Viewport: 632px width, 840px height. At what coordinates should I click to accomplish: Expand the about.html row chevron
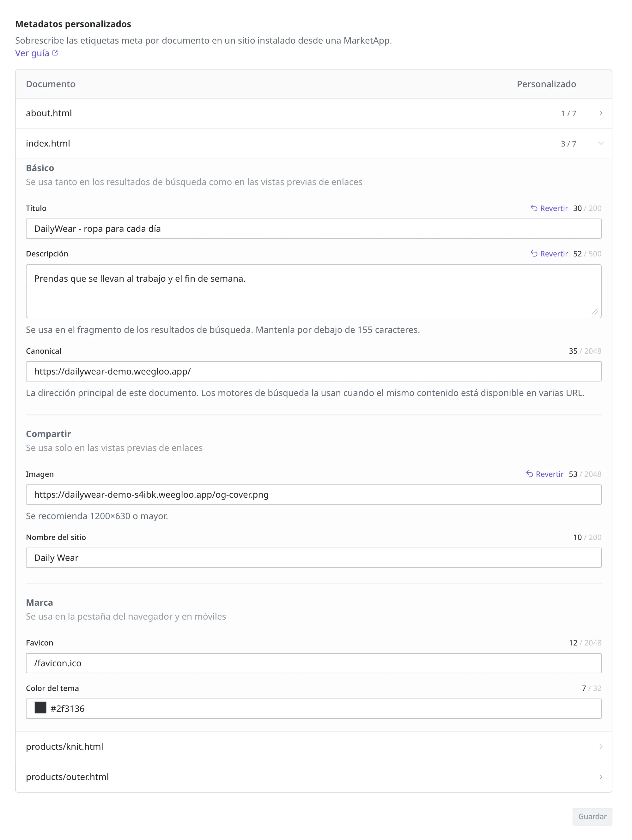(601, 114)
